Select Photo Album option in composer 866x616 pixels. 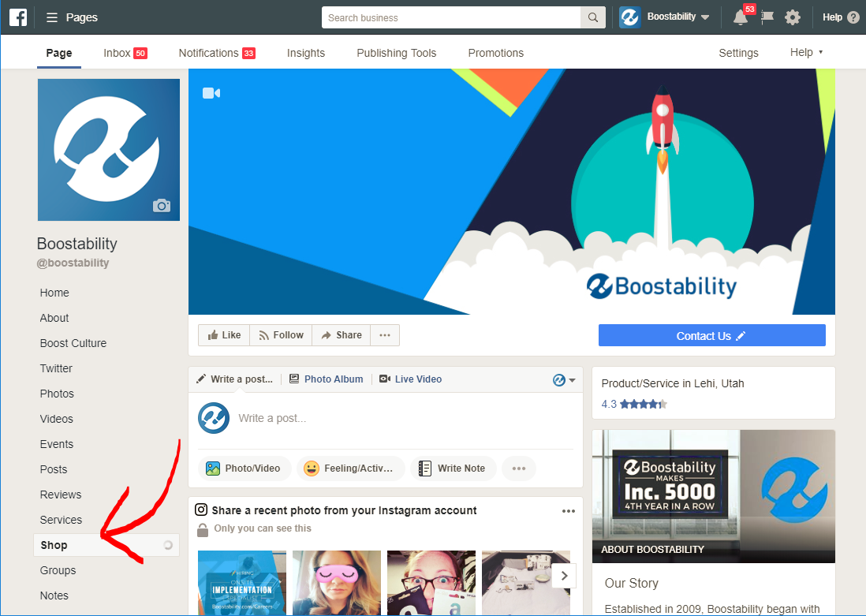tap(327, 379)
